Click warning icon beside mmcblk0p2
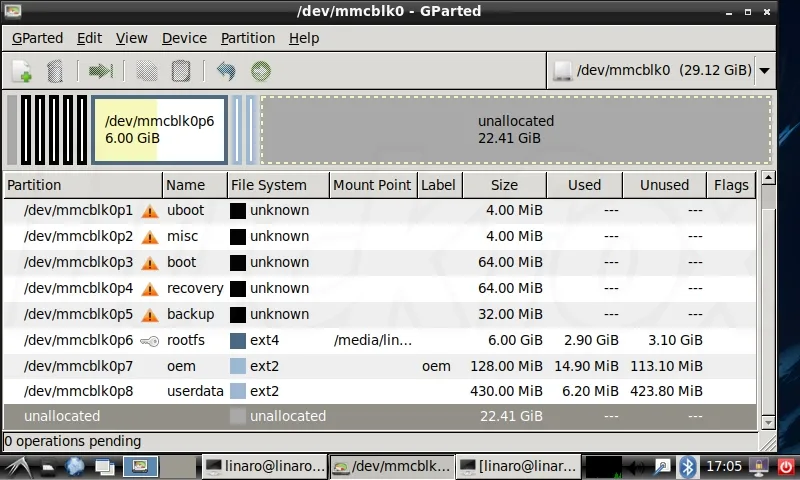 point(149,237)
